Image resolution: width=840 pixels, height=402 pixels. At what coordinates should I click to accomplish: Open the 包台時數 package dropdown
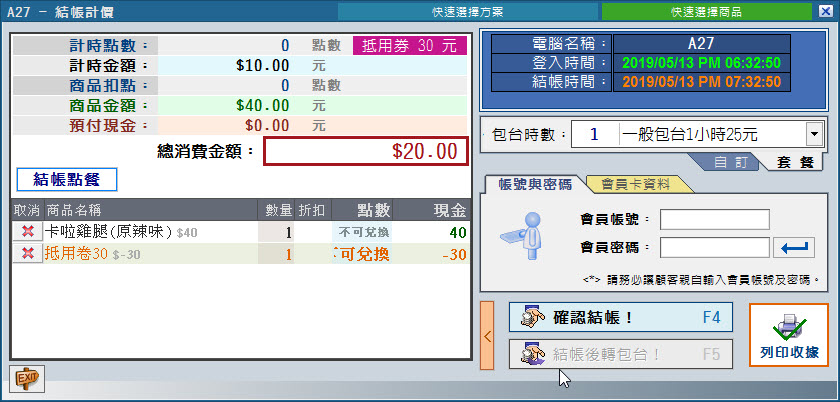[x=812, y=133]
